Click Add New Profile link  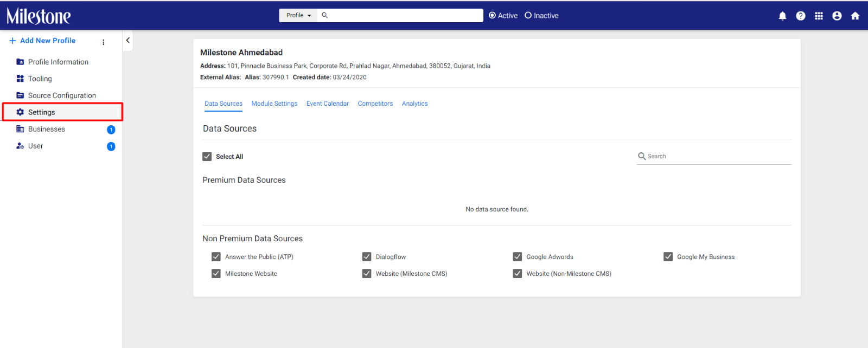click(48, 41)
